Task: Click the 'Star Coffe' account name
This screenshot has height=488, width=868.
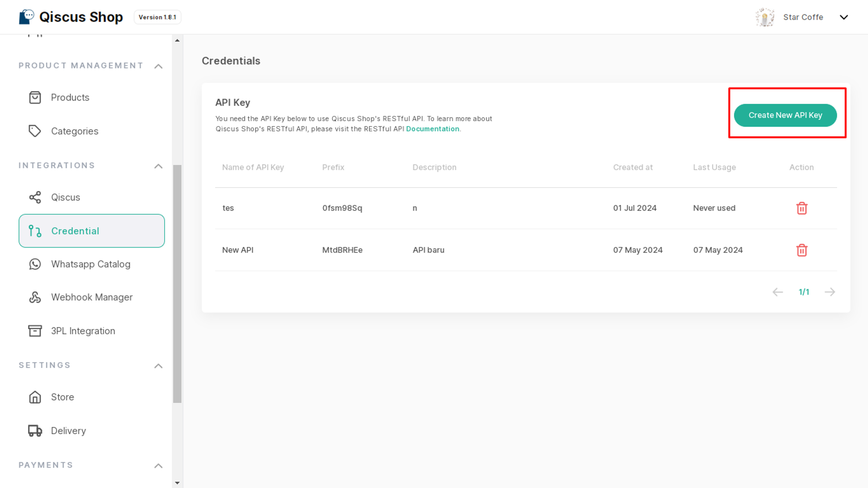Action: (x=803, y=17)
